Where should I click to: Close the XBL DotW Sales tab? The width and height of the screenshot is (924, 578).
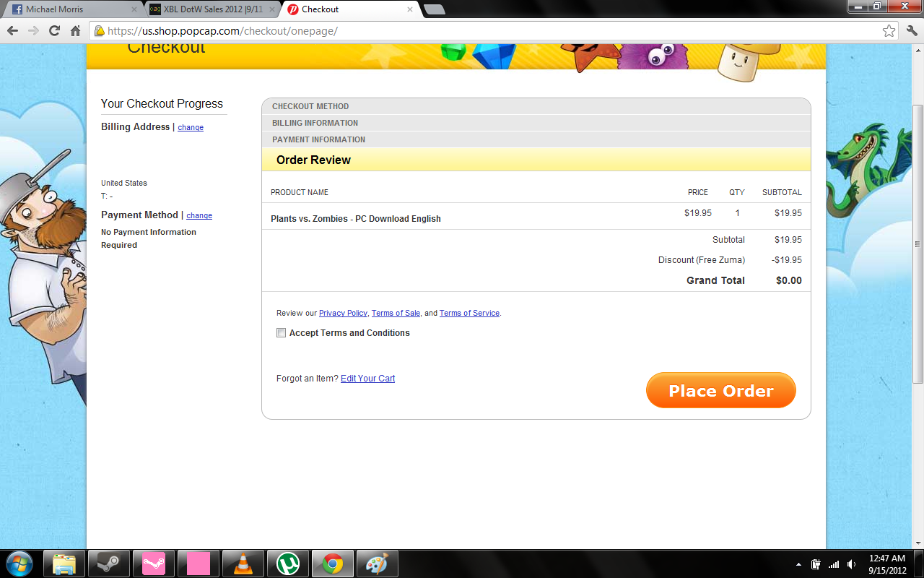pos(272,9)
